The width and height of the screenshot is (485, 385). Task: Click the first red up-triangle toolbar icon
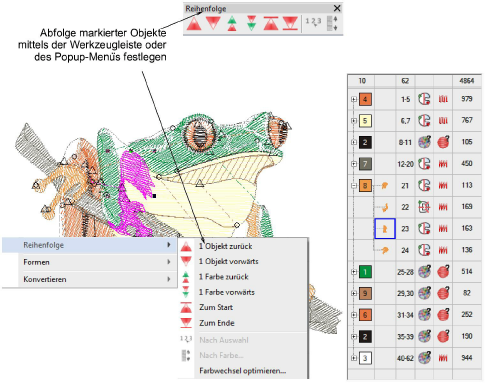tap(194, 24)
